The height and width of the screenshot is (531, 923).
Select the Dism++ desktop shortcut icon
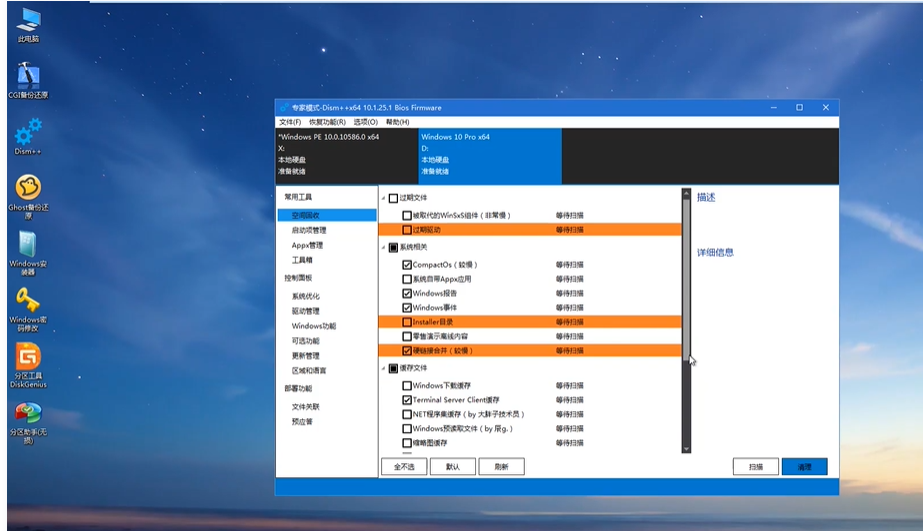pos(28,137)
